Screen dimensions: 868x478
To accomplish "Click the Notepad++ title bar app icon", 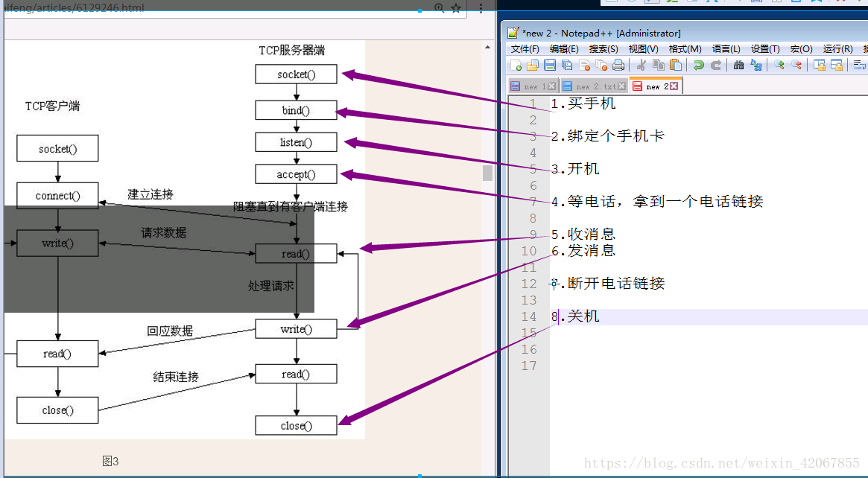I will [513, 33].
